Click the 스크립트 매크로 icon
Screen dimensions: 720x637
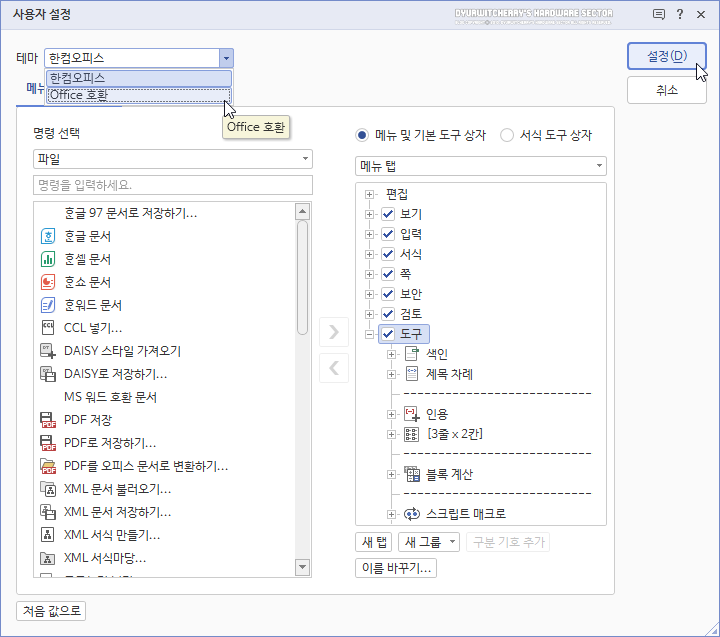pyautogui.click(x=412, y=514)
